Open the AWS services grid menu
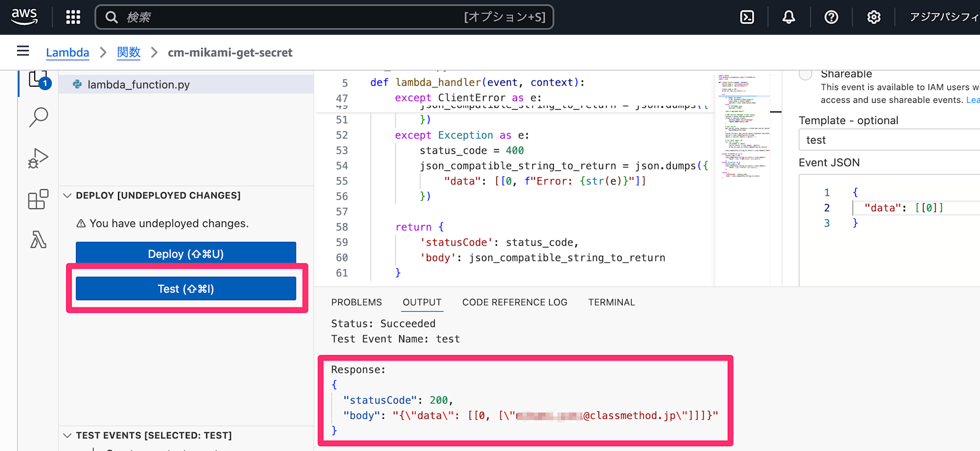The image size is (980, 451). (73, 17)
